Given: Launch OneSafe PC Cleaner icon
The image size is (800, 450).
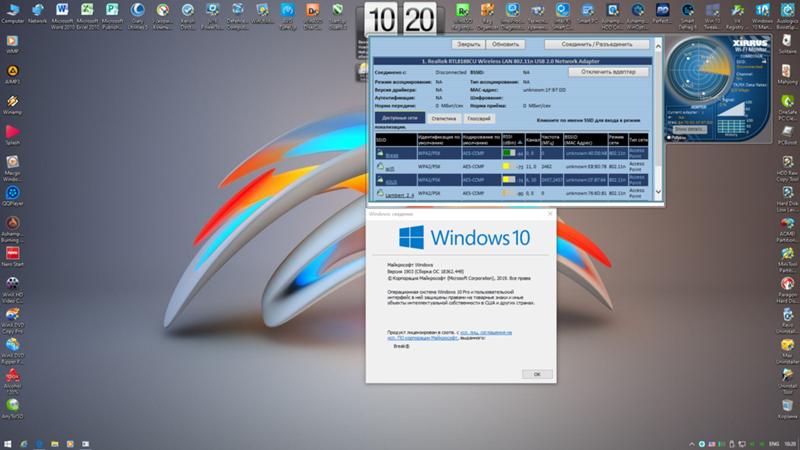Looking at the screenshot, I should (x=787, y=108).
